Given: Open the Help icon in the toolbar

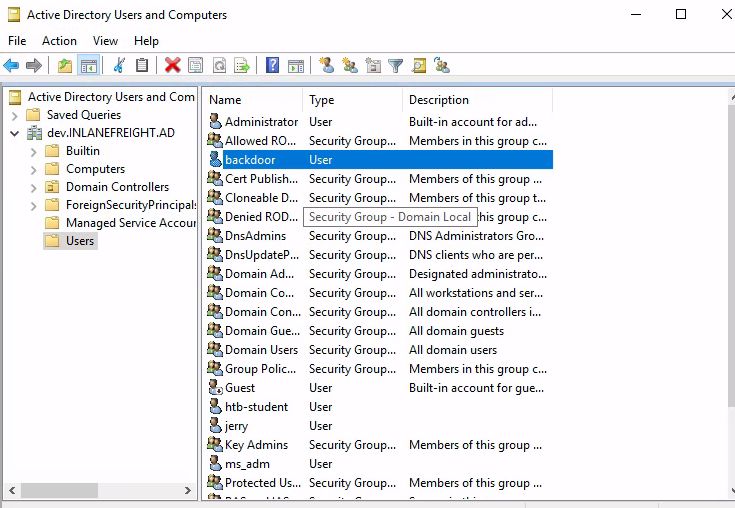Looking at the screenshot, I should click(272, 66).
